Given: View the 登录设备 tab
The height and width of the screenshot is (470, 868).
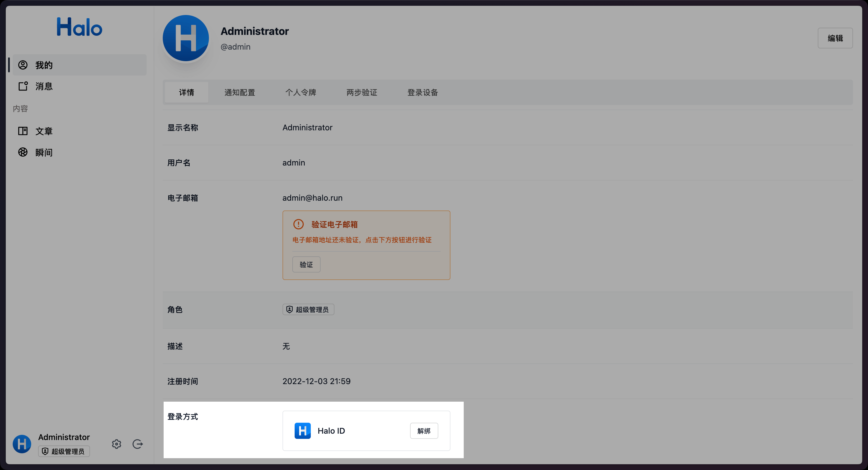Looking at the screenshot, I should pos(422,92).
